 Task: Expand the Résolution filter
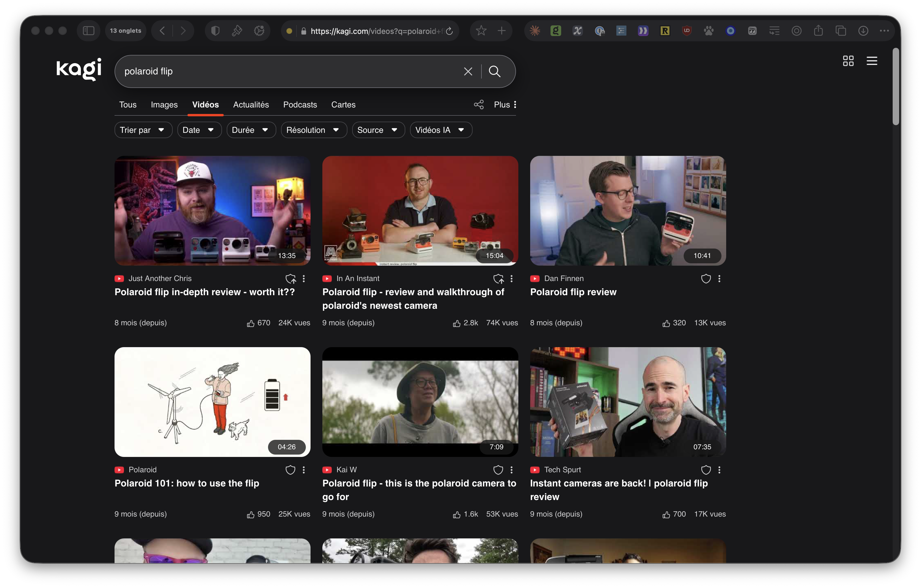click(313, 130)
